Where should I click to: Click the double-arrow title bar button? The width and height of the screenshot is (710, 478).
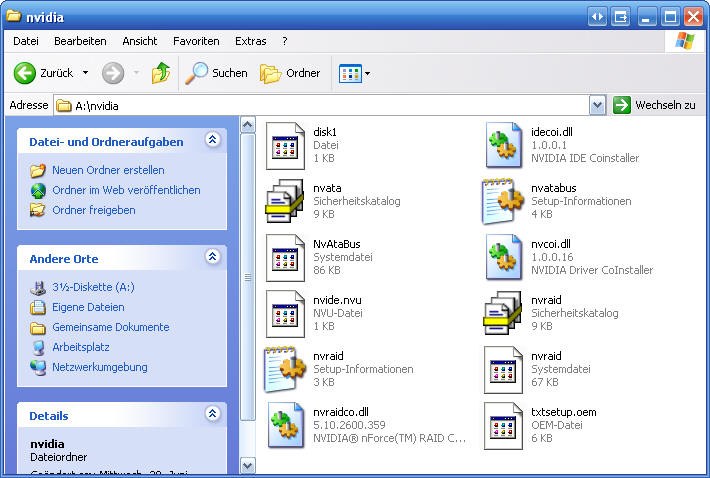597,17
